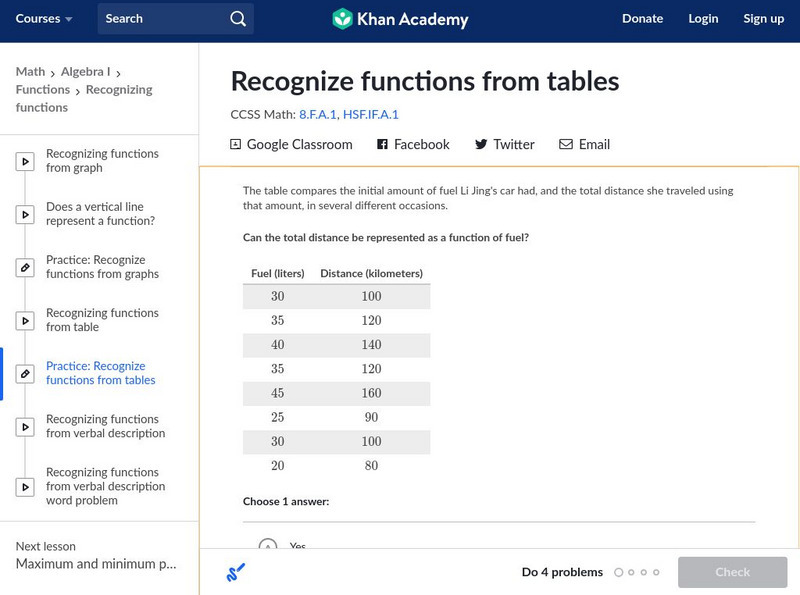This screenshot has height=595, width=800.
Task: Click the first problem progress dot
Action: tap(619, 573)
